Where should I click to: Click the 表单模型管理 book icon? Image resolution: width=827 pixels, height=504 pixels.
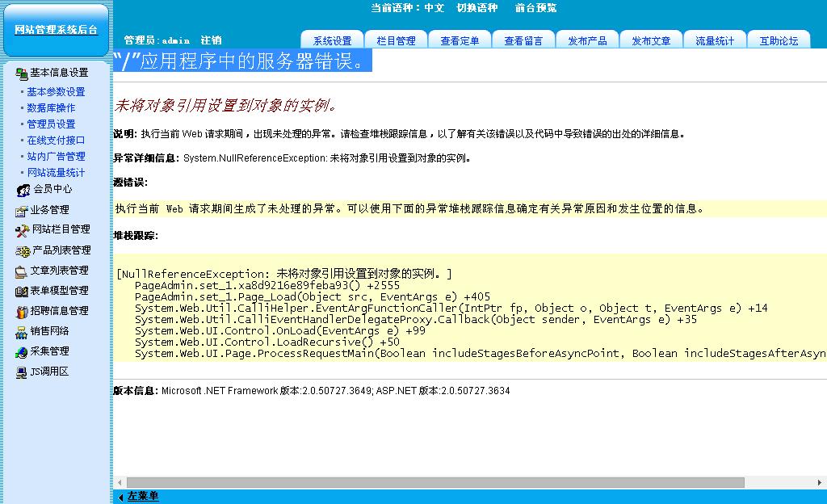[x=22, y=291]
